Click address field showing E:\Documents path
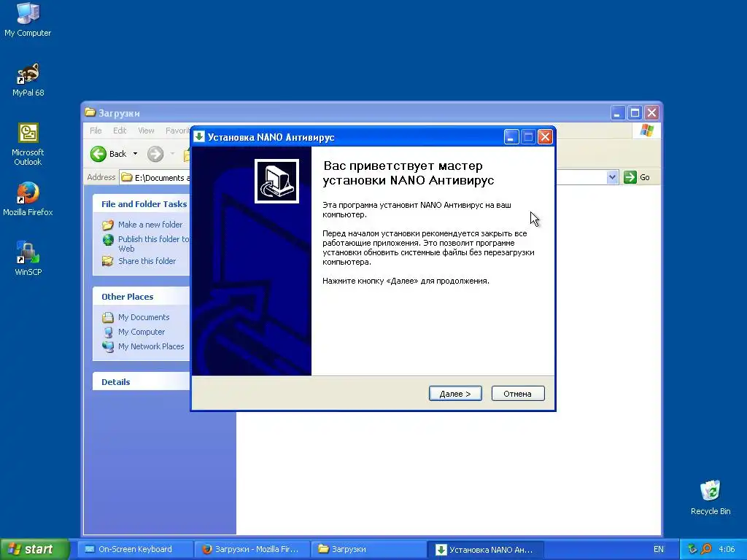Image resolution: width=747 pixels, height=560 pixels. pyautogui.click(x=155, y=177)
